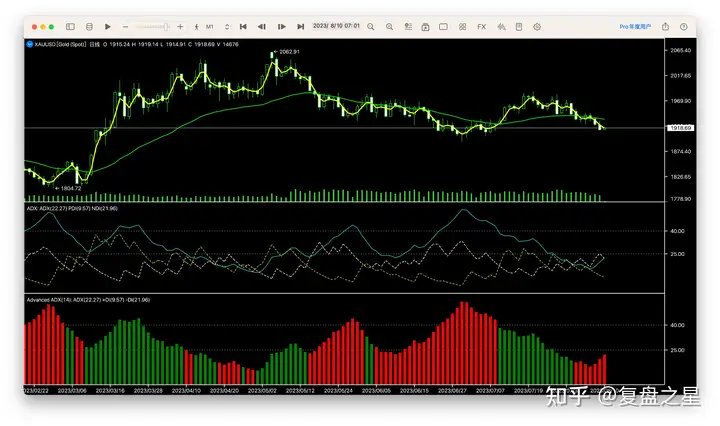Click the 2023/06/27 date on time axis

(452, 391)
